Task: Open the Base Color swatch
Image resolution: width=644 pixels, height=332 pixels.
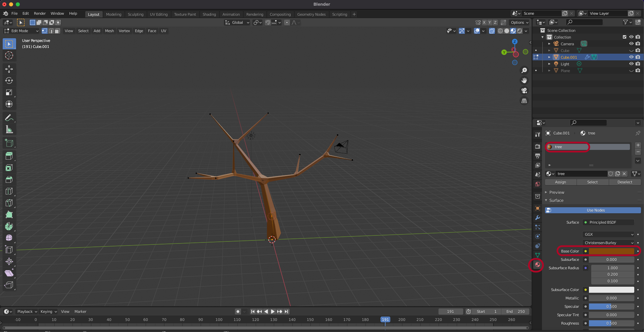Action: 611,251
